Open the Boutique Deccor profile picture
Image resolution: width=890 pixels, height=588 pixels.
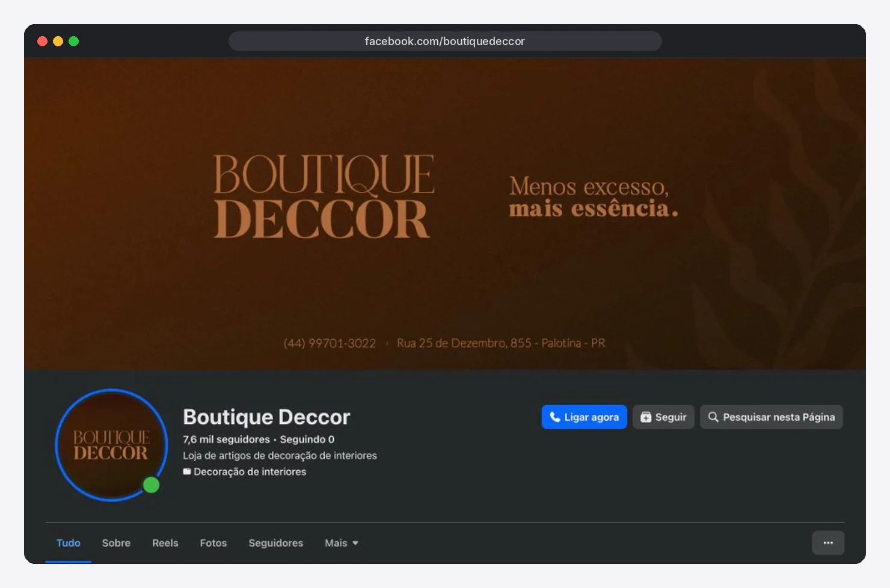click(x=111, y=445)
